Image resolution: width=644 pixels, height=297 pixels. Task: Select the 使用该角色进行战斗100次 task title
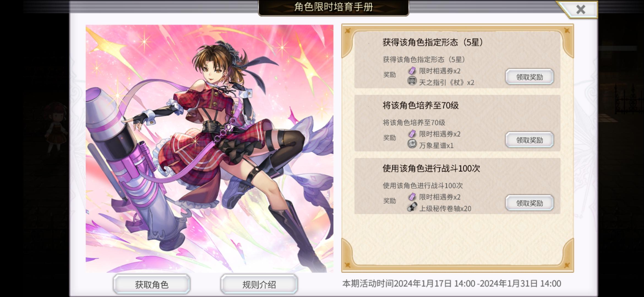click(431, 168)
